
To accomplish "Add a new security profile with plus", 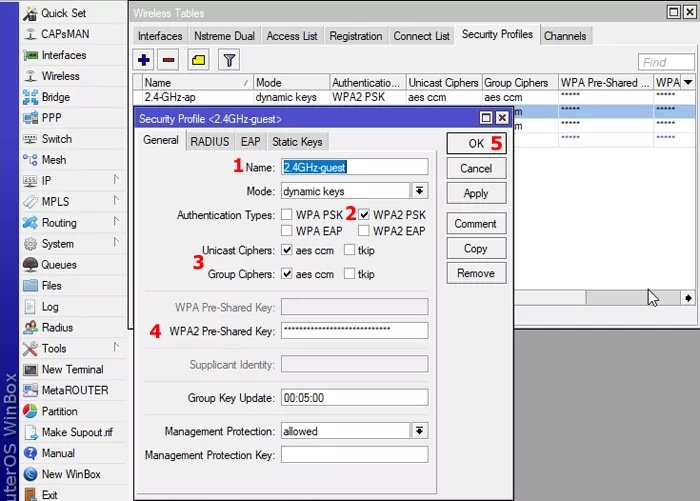I will (x=144, y=60).
